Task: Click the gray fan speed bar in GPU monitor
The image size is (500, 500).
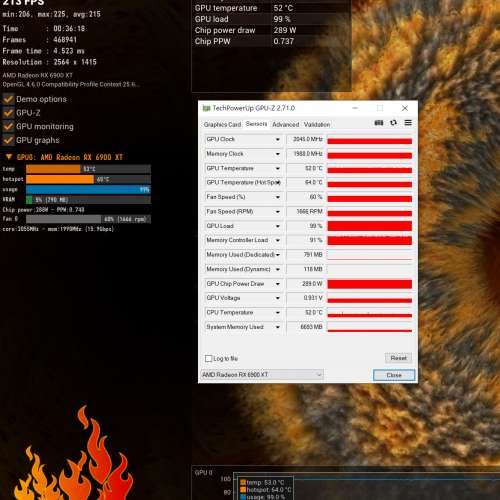Action: coord(63,219)
